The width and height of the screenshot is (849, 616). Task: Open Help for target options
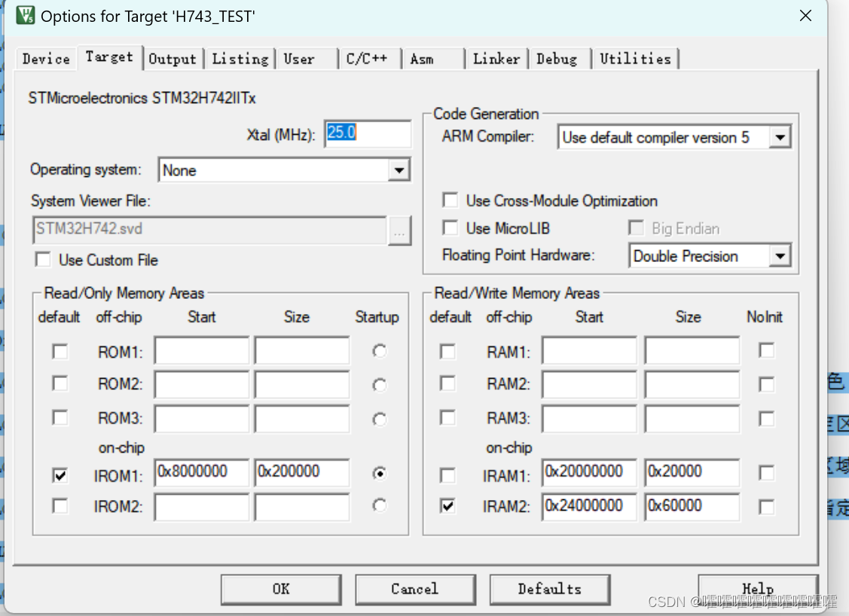(758, 589)
